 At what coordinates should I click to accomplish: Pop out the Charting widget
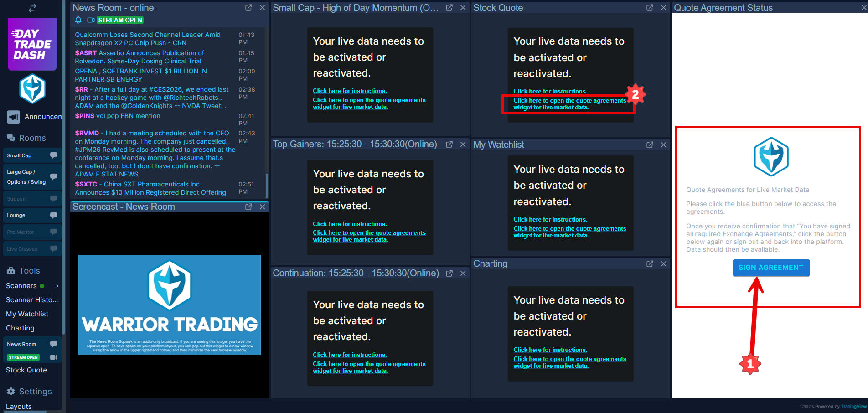(650, 263)
